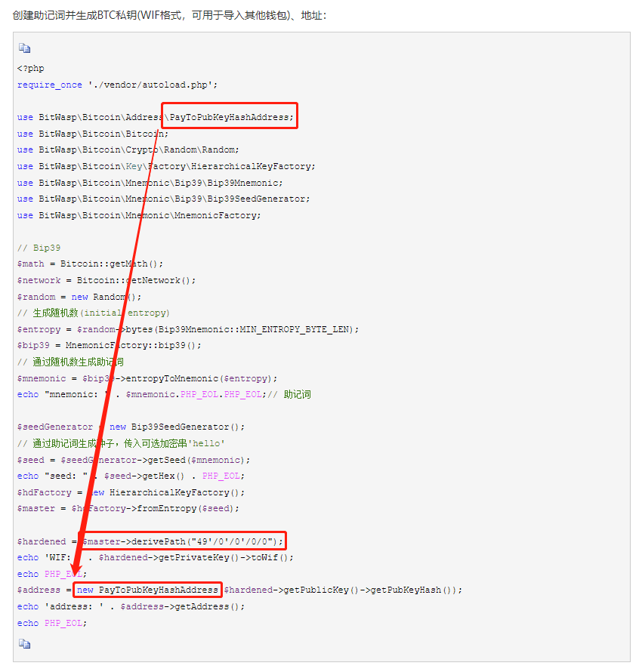Click the require_once autoload.php line
This screenshot has width=642, height=672.
117,85
